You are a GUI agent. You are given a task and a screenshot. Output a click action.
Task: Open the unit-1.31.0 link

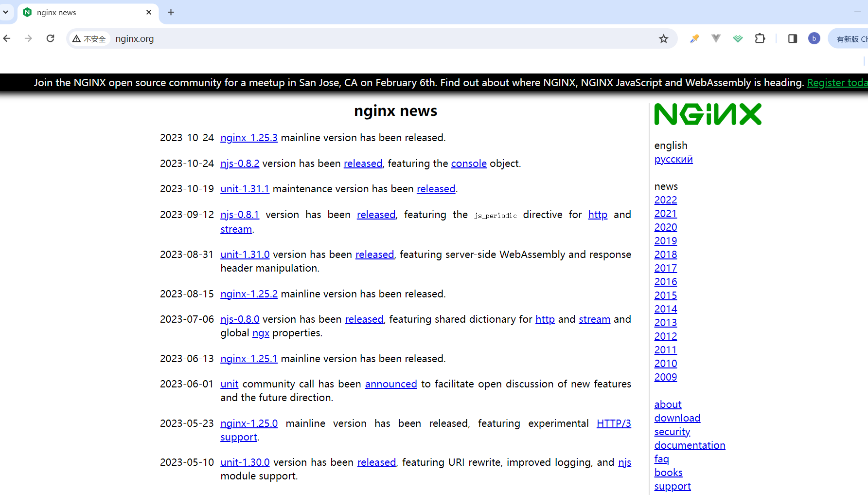(245, 255)
